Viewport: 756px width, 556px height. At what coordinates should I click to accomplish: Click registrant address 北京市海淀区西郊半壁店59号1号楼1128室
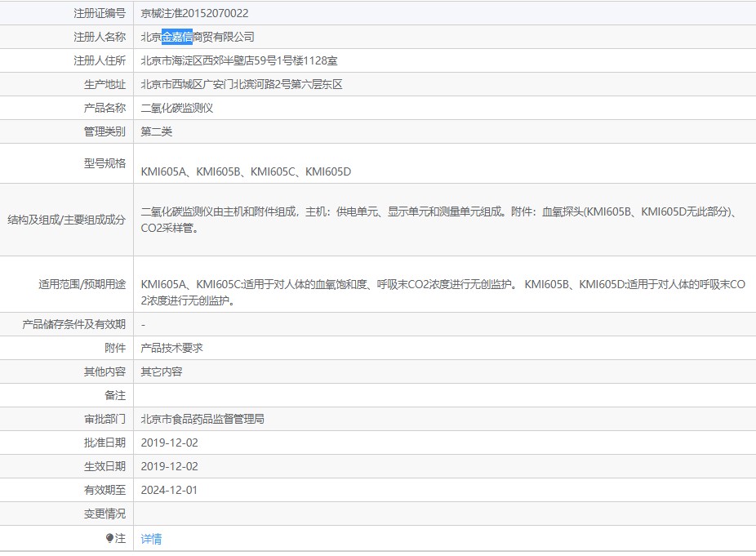click(x=239, y=60)
